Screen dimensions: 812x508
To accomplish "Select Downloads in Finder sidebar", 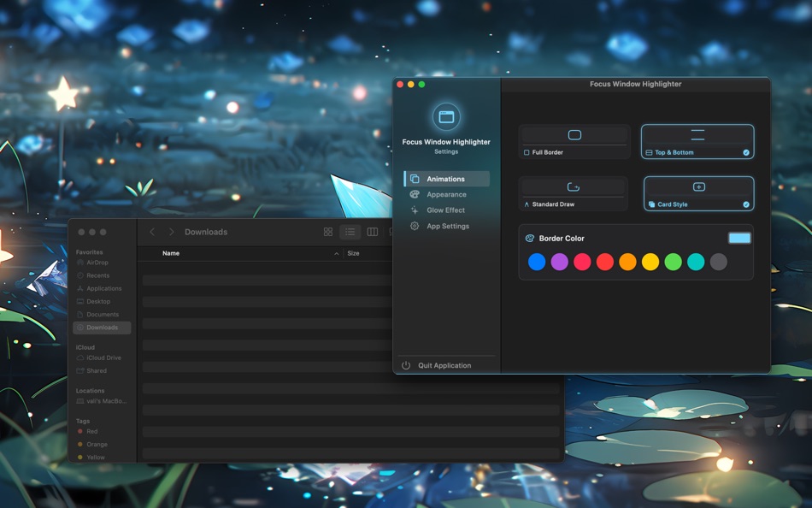I will click(x=102, y=328).
